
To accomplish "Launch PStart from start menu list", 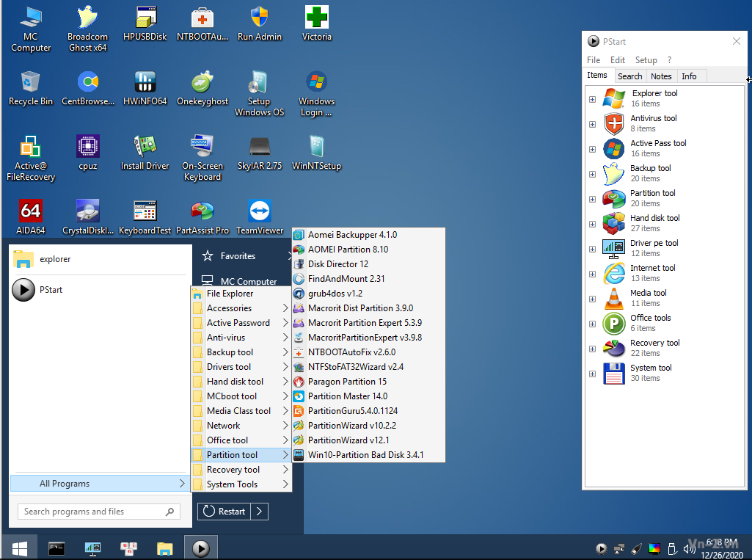I will (100, 290).
